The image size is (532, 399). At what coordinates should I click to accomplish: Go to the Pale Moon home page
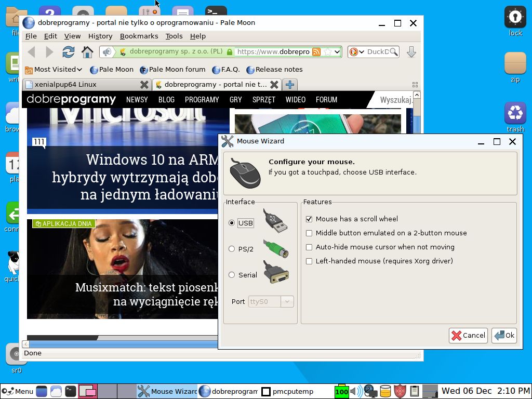[x=87, y=52]
